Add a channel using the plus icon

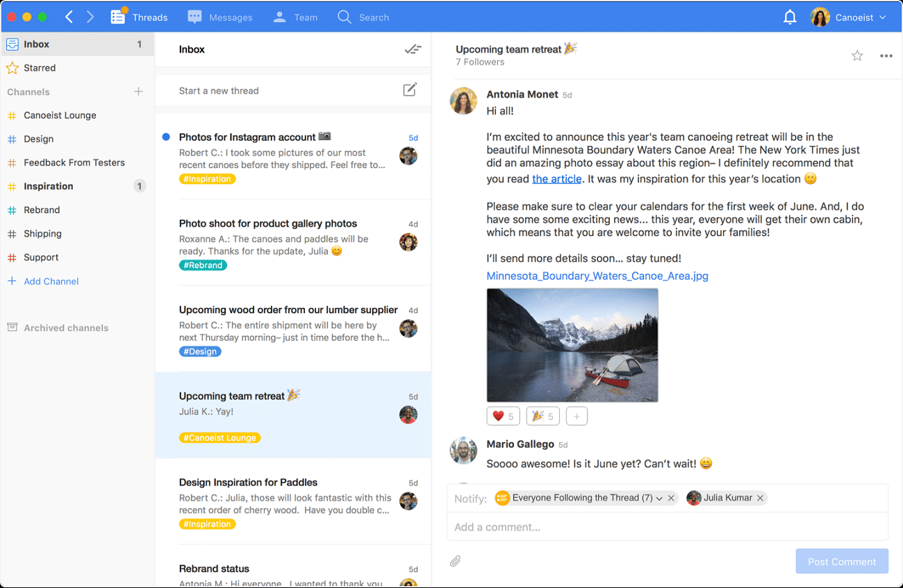point(138,91)
